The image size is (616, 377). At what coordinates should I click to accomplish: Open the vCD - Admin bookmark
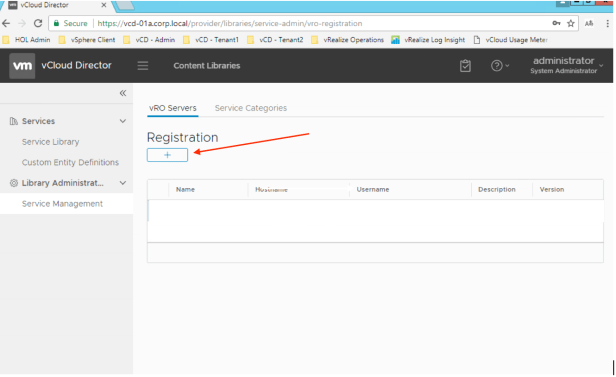click(149, 40)
